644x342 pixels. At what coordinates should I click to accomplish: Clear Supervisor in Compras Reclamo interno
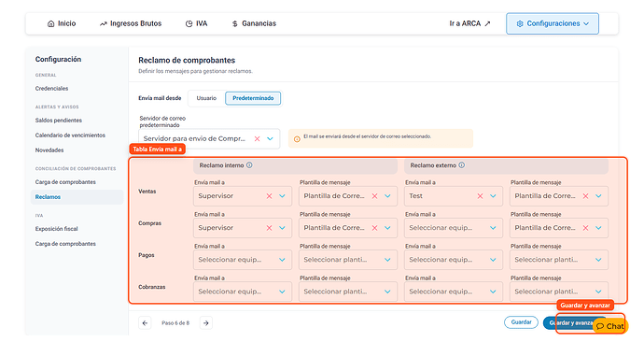269,228
